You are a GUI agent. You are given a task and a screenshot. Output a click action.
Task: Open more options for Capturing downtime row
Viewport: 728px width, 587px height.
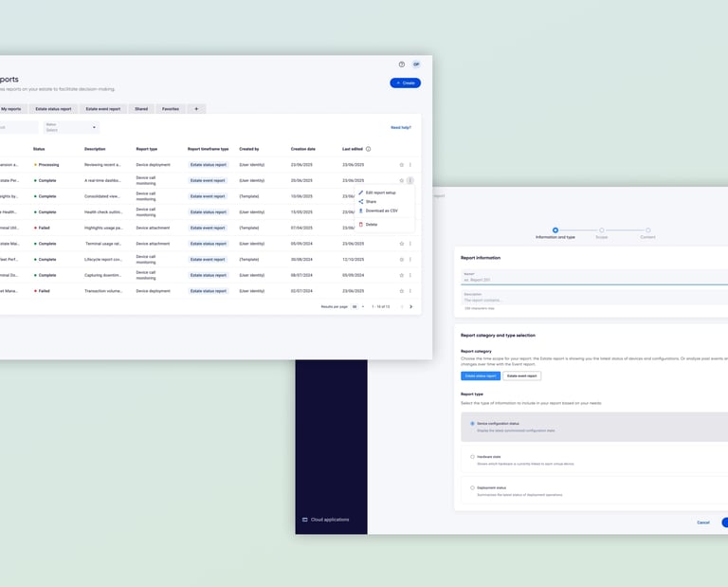409,275
